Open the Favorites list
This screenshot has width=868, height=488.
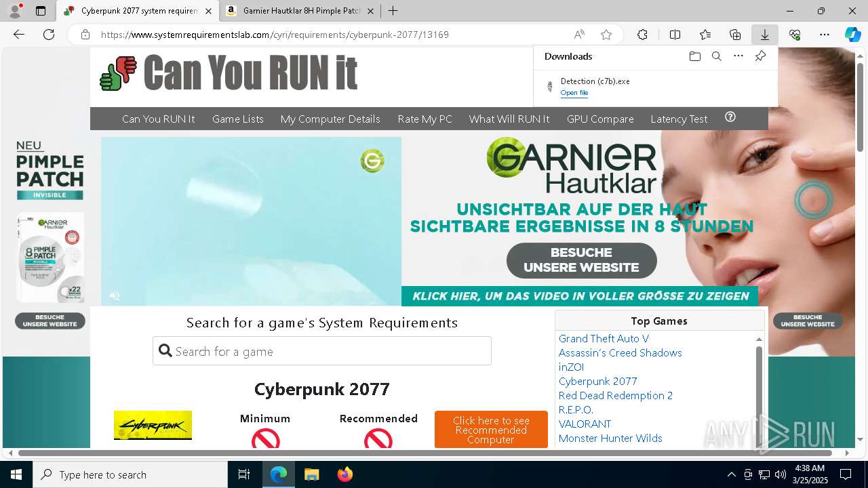tap(705, 35)
